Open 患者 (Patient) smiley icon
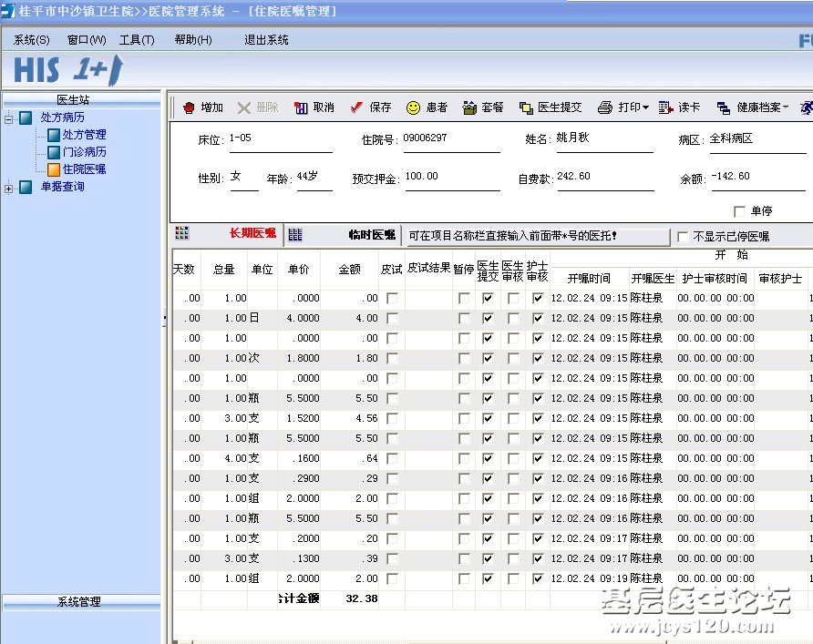Viewport: 813px width, 644px height. pyautogui.click(x=413, y=107)
